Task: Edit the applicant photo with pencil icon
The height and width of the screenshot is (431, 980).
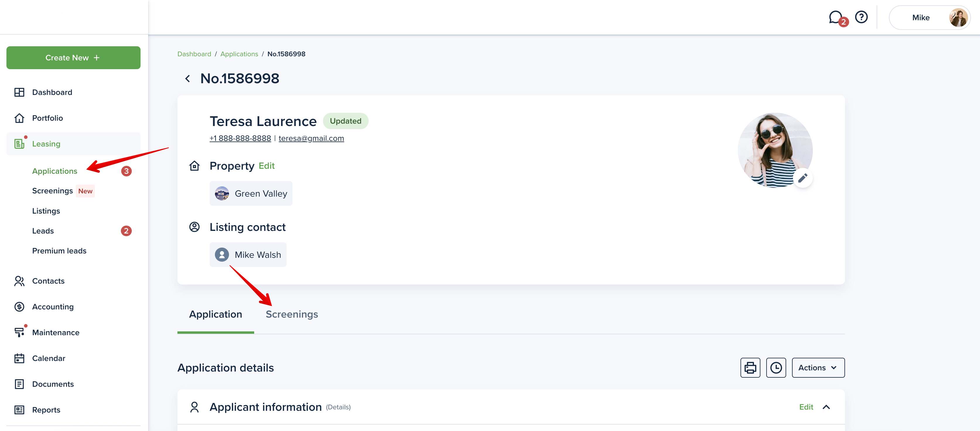Action: coord(803,178)
